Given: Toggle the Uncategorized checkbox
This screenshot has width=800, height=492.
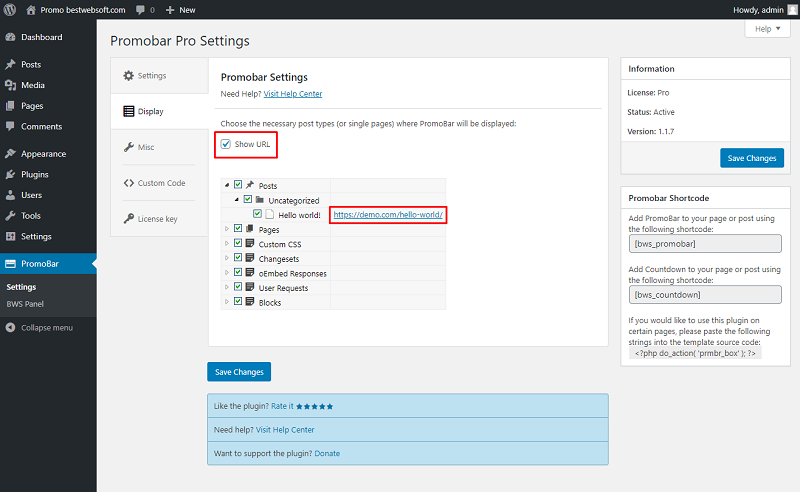Looking at the screenshot, I should click(247, 200).
